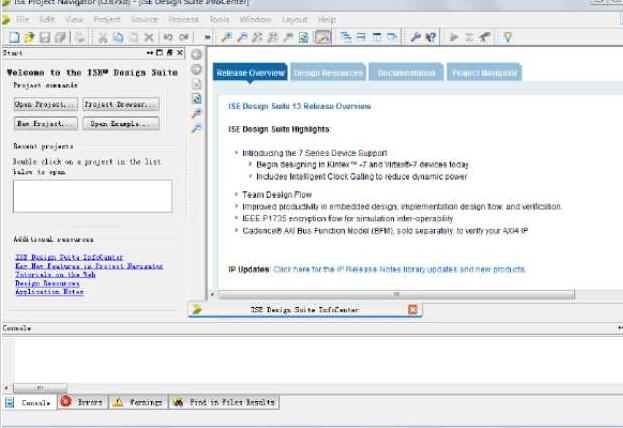The image size is (623, 428).
Task: Click the Console panel horizontal scrollbar
Action: (40, 387)
